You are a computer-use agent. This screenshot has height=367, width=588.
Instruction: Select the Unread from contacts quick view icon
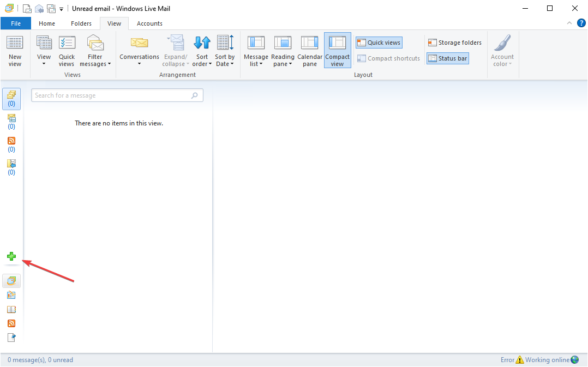click(x=11, y=122)
